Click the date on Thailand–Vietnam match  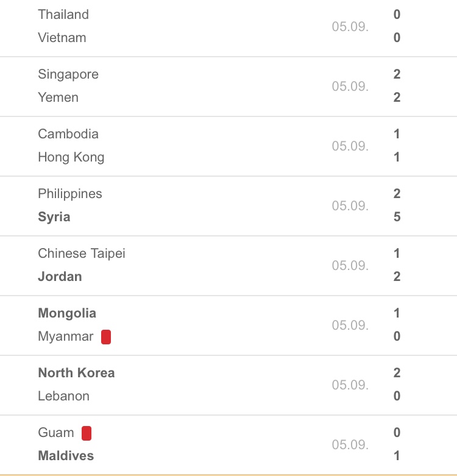coord(350,27)
